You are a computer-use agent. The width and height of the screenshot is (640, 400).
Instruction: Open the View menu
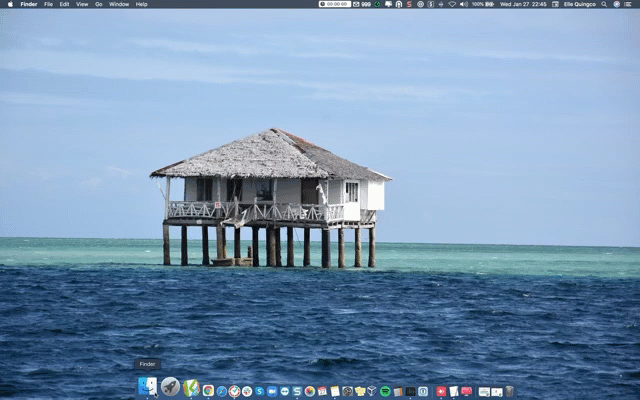point(82,4)
